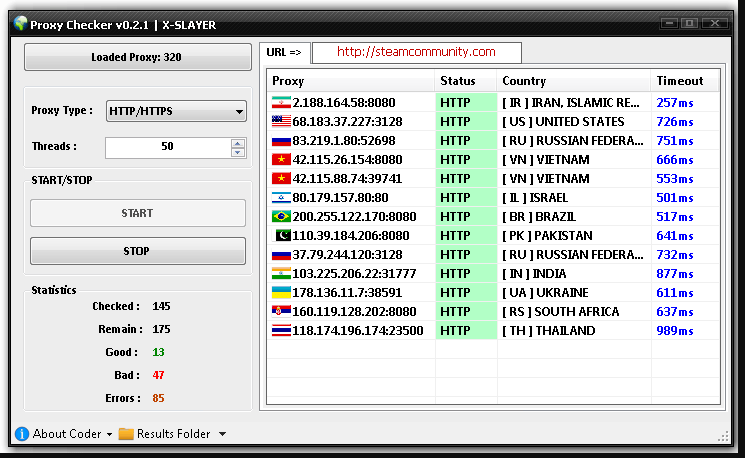The image size is (745, 458).
Task: Click the Errors count value 85
Action: tap(158, 398)
